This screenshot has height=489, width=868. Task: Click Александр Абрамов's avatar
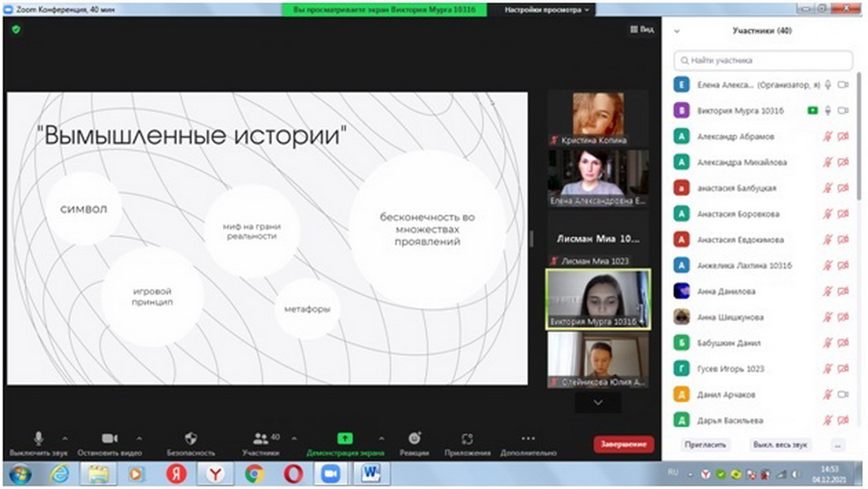click(681, 136)
